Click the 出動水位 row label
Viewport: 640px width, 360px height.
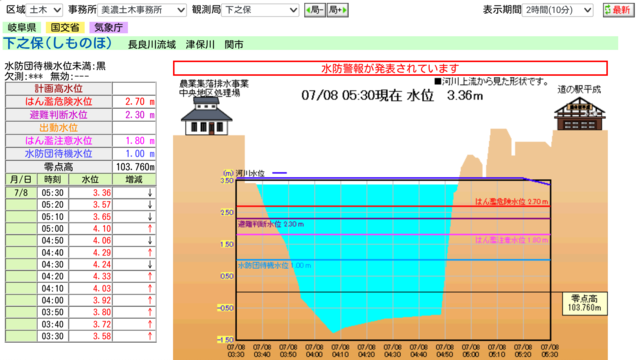(x=59, y=128)
